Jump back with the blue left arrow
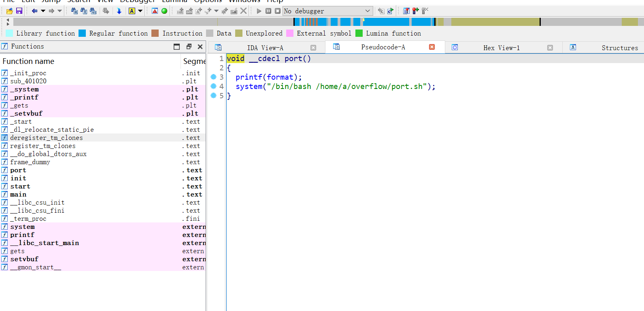The width and height of the screenshot is (644, 311). click(x=34, y=11)
